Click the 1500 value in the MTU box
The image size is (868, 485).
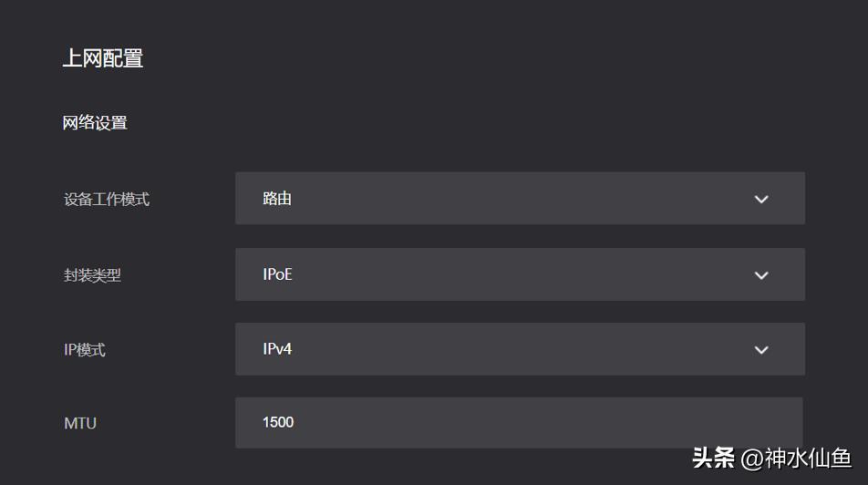(x=278, y=422)
